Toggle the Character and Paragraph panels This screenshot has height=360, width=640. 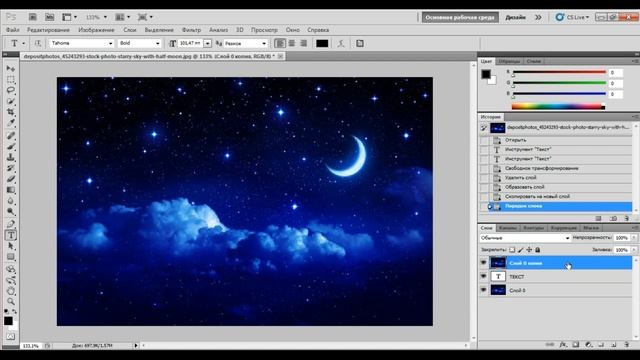360,43
